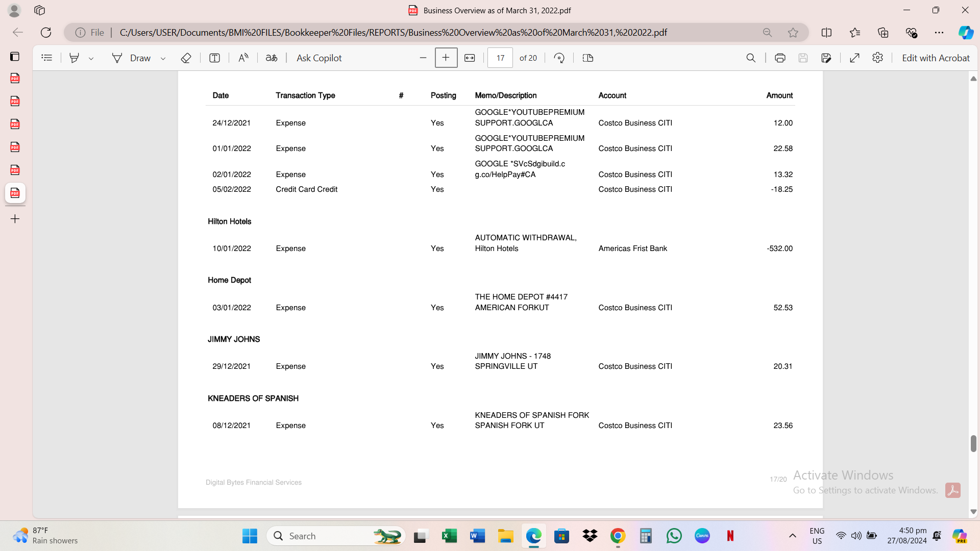Toggle Page view layout
980x551 pixels.
coord(588,58)
